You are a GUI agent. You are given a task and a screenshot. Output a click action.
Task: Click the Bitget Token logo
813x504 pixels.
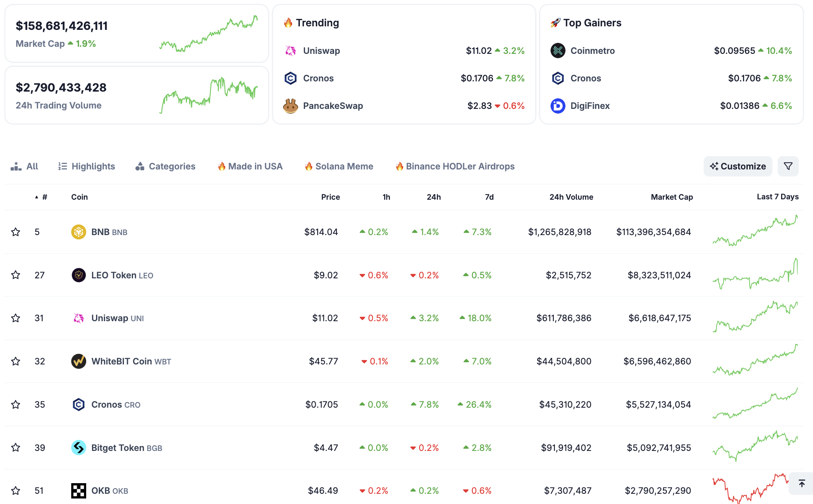click(79, 447)
